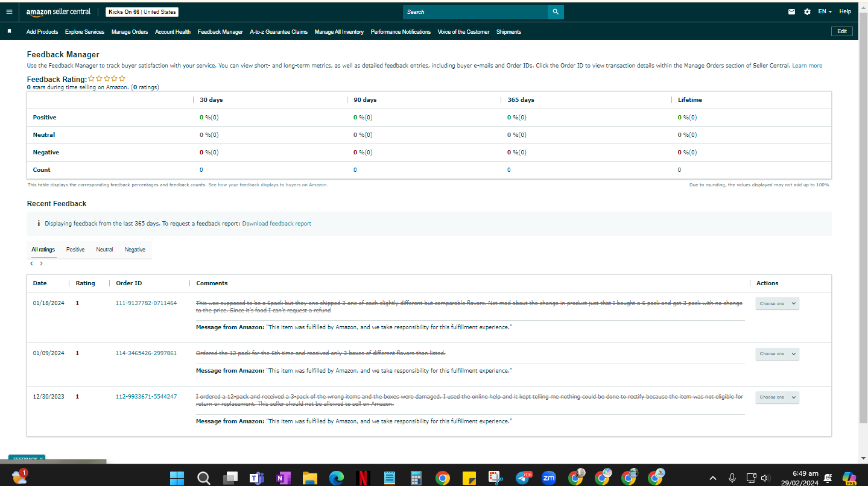Open Sticky Notes from taskbar

click(x=469, y=478)
